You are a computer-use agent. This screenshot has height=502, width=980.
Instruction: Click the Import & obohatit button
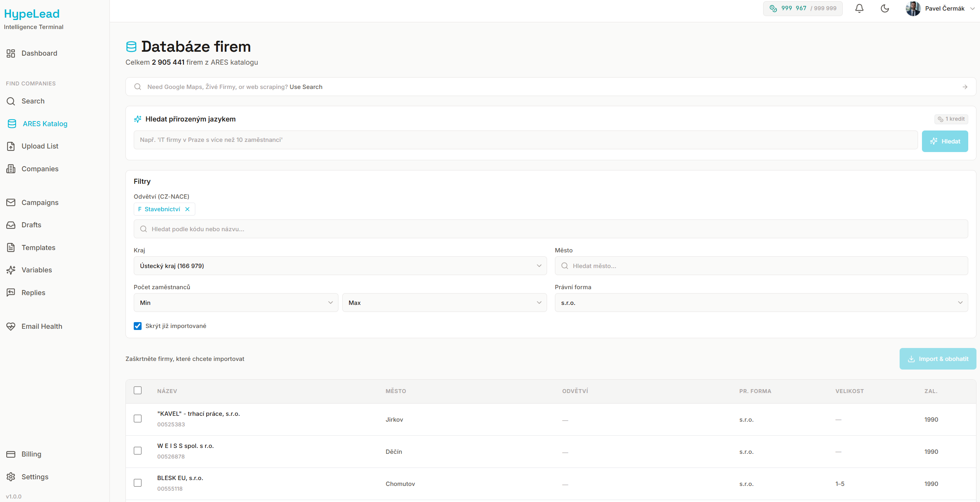pyautogui.click(x=937, y=359)
